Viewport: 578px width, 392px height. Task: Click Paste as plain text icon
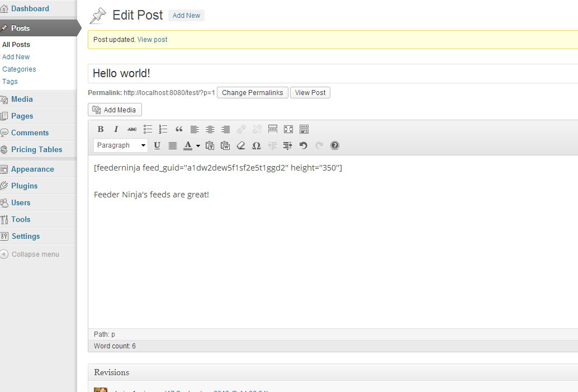[x=210, y=145]
